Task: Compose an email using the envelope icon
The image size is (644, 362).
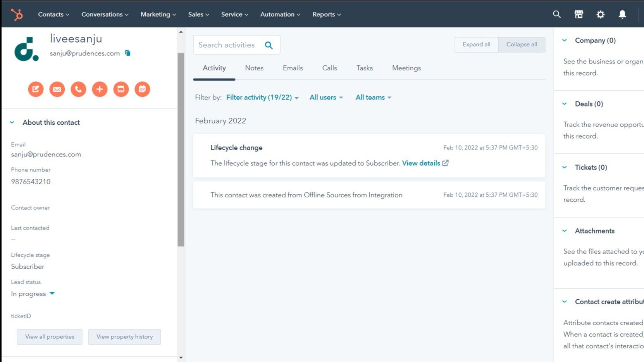Action: click(x=57, y=89)
